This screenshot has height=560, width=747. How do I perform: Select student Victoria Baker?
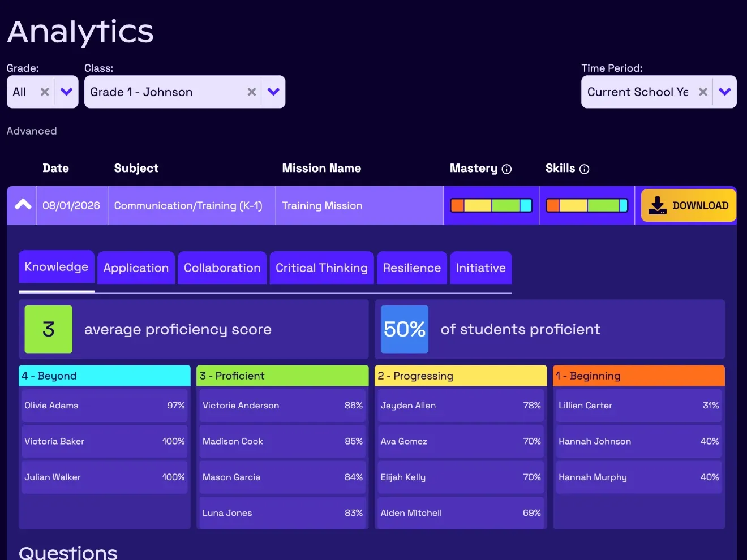[x=105, y=441]
